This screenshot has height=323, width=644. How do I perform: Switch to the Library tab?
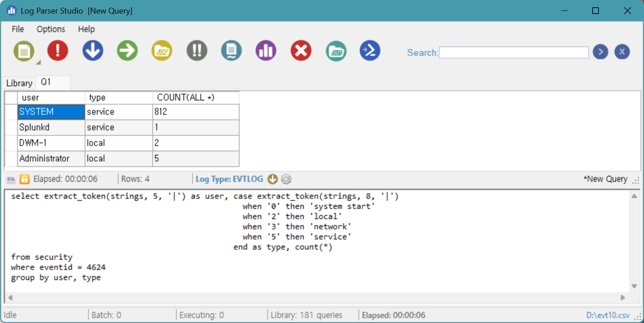coord(19,83)
